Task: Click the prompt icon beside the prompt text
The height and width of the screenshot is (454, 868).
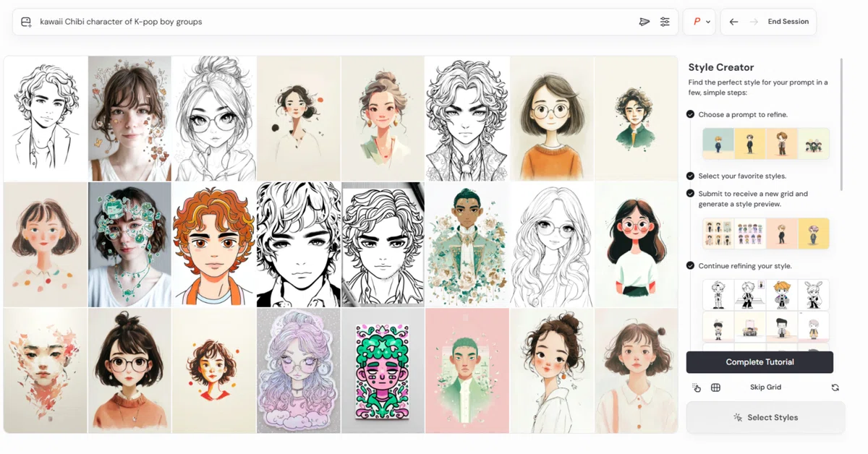Action: pyautogui.click(x=27, y=22)
